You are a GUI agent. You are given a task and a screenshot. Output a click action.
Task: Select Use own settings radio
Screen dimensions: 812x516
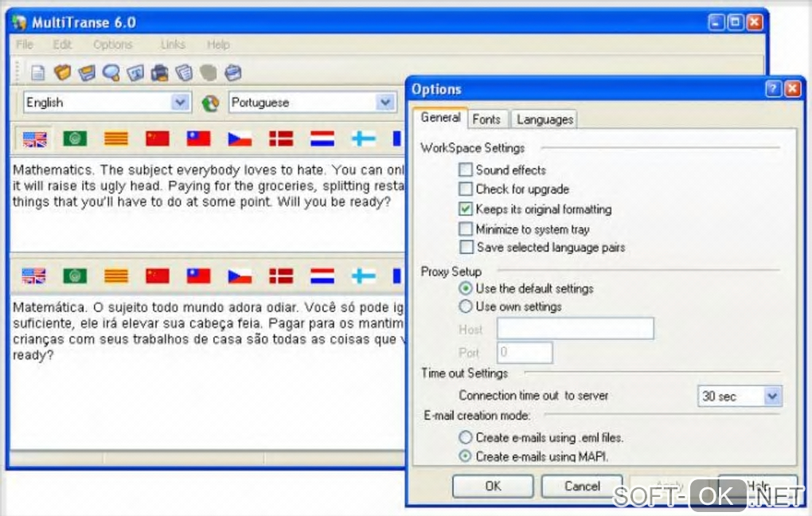(466, 307)
